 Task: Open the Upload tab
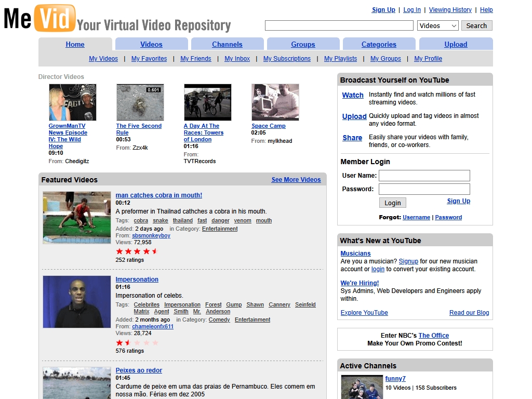tap(456, 45)
